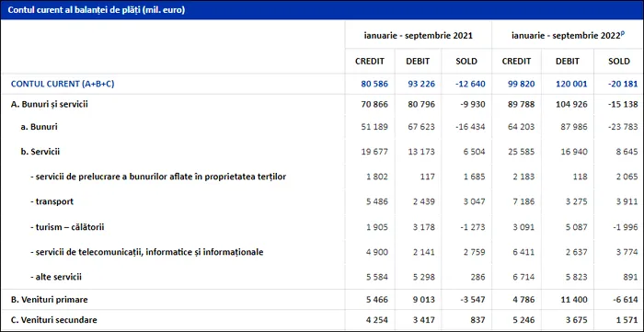644x332 pixels.
Task: Click the 'servicii de prelucrare a bunurilor' row label
Action: pyautogui.click(x=158, y=177)
